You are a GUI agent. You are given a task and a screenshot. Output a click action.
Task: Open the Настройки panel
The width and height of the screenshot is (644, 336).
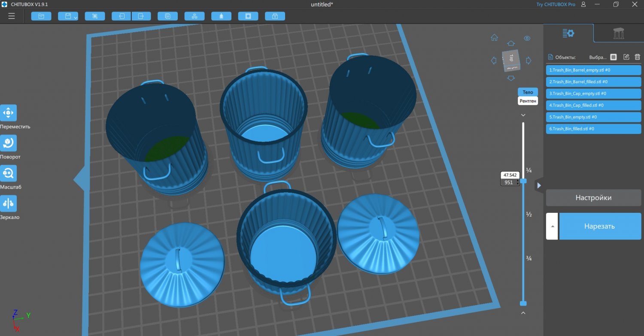(x=593, y=197)
